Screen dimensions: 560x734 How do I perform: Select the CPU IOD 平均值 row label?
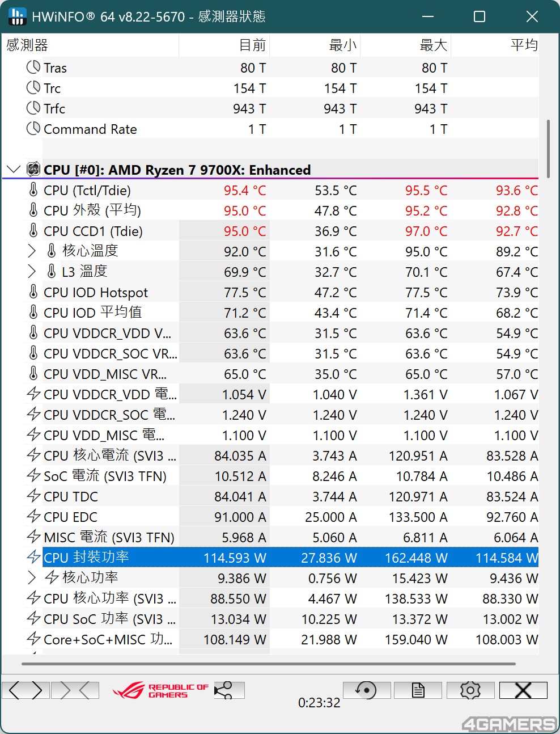(x=93, y=313)
